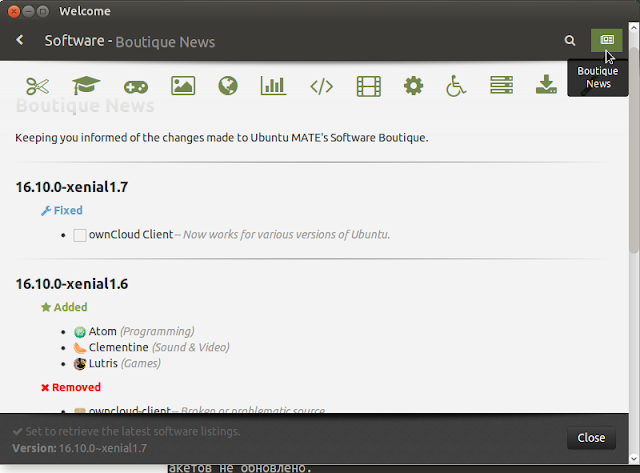
Task: Click the 16.10.0-xenial1.7 heading
Action: coord(72,187)
